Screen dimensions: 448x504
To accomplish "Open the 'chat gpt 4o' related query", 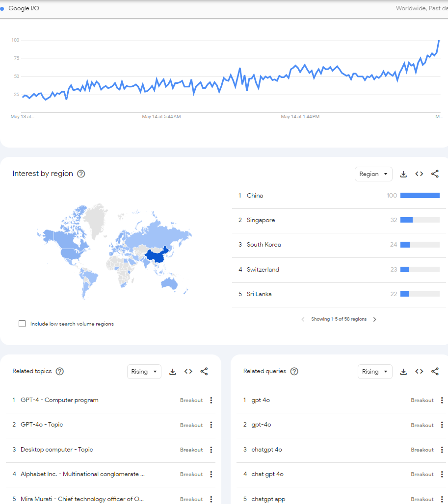I will tap(267, 474).
